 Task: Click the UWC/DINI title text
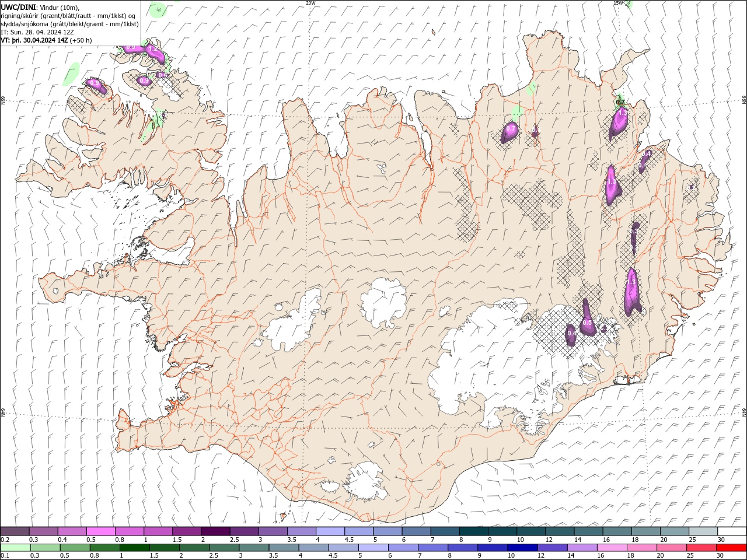(x=19, y=6)
